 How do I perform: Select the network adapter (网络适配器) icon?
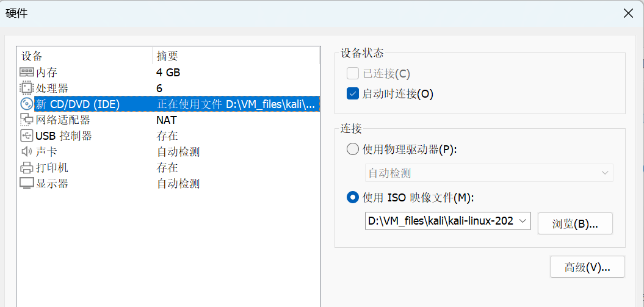pos(27,120)
